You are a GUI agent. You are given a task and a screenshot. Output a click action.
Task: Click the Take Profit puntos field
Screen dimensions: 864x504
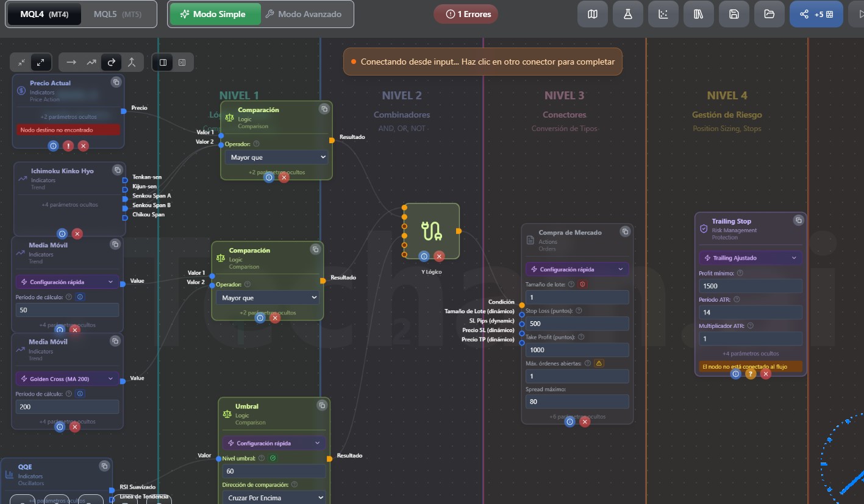[x=576, y=350]
